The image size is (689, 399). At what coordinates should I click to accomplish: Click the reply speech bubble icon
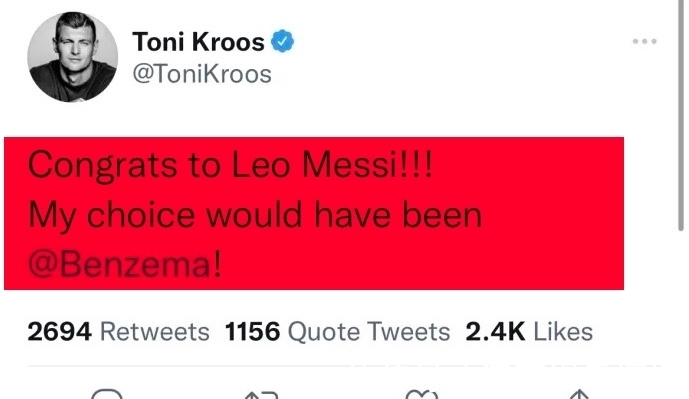(x=107, y=394)
